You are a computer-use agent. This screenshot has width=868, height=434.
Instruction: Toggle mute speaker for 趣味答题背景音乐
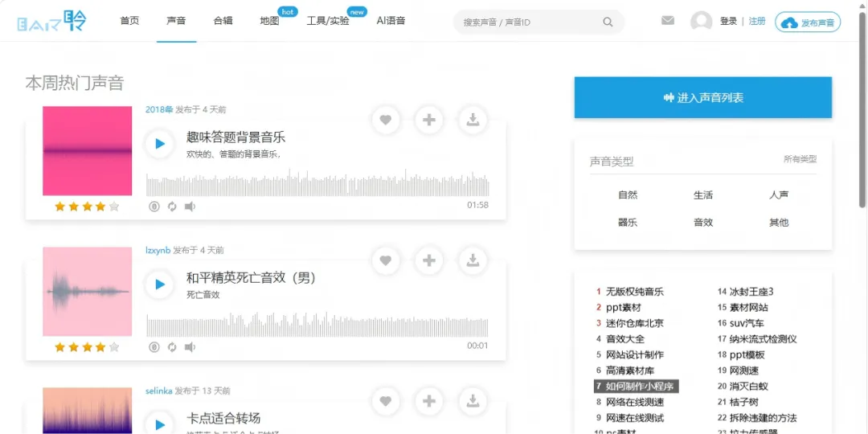190,207
